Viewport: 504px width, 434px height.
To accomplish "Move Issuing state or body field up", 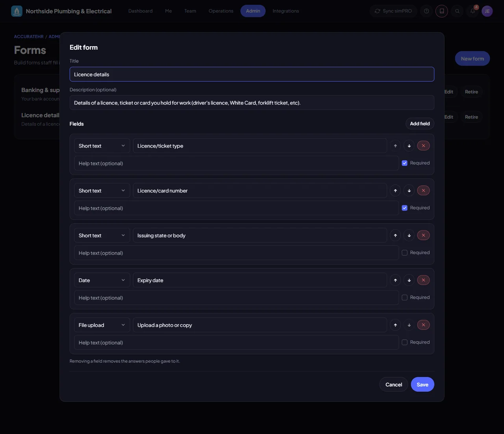I will 395,236.
